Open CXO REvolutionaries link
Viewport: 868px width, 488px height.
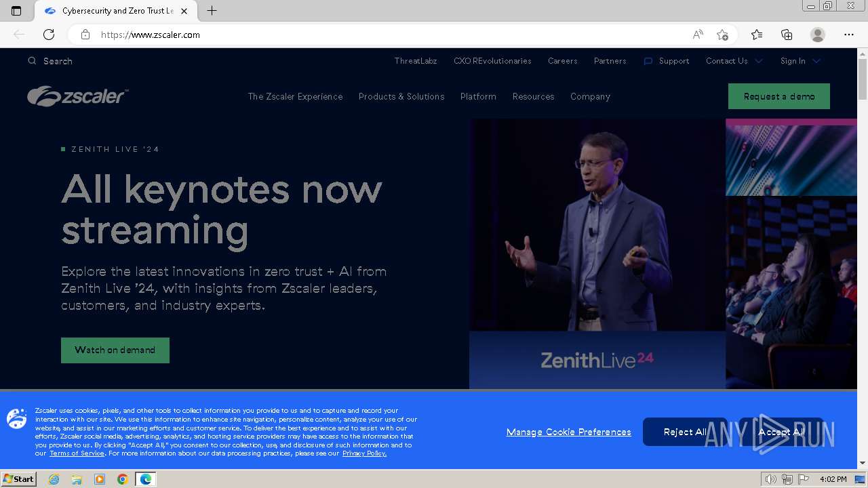(492, 61)
